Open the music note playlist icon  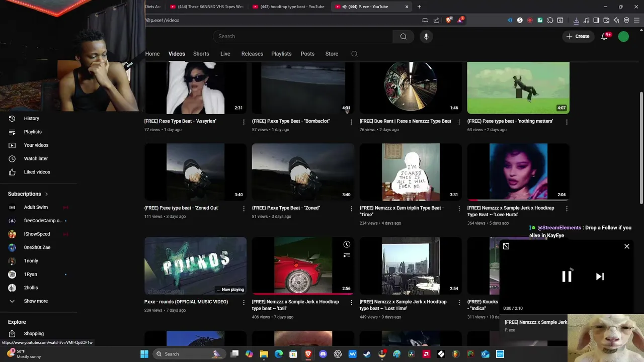[x=586, y=20]
